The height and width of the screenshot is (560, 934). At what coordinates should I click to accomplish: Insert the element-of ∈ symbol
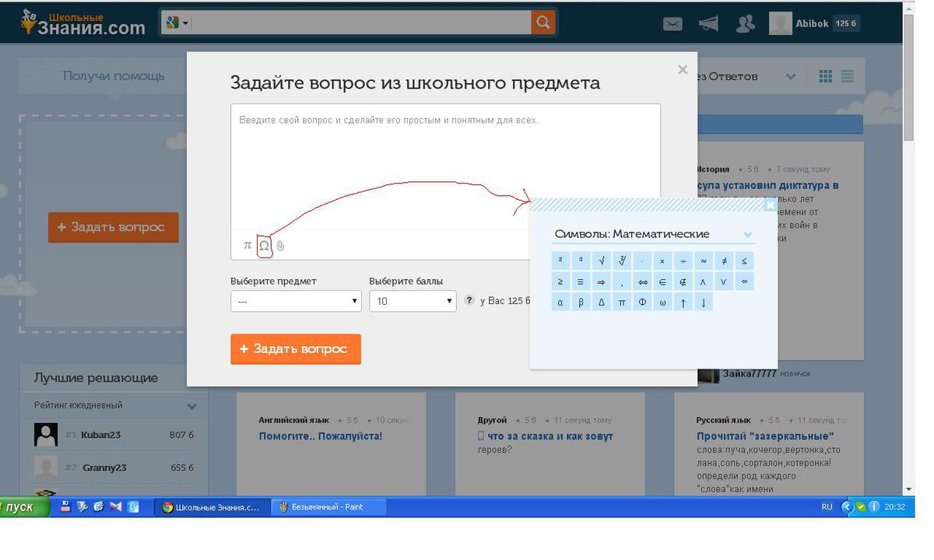click(x=662, y=282)
